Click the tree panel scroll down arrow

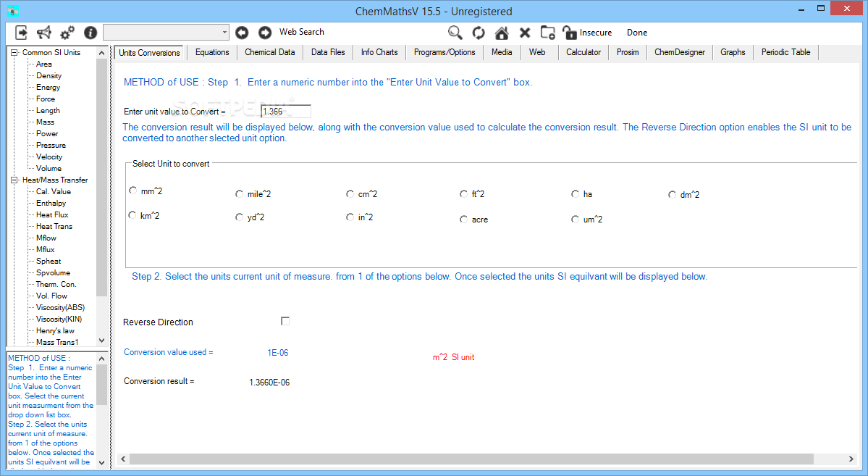tap(101, 341)
